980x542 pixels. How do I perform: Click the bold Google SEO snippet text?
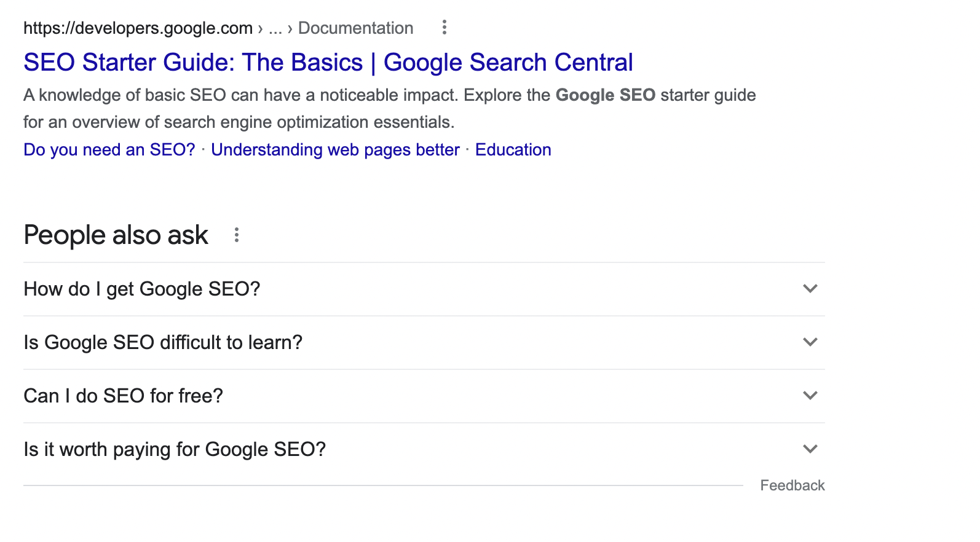(x=605, y=95)
